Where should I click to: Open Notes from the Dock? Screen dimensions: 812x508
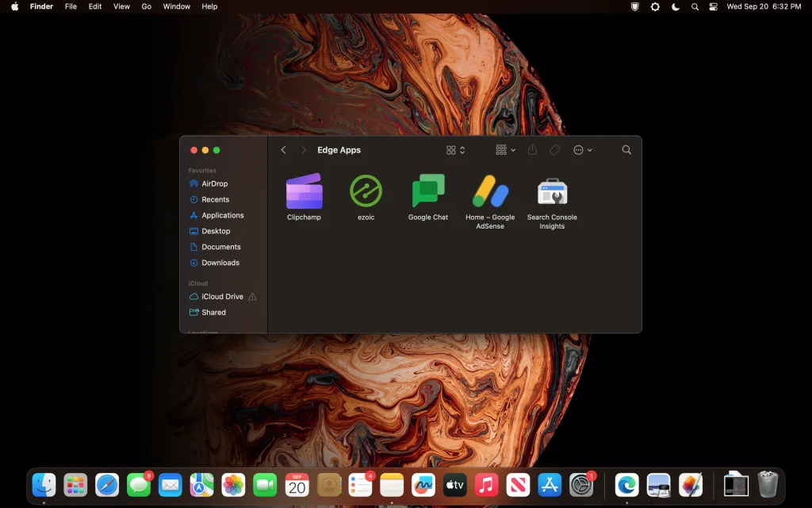[392, 486]
